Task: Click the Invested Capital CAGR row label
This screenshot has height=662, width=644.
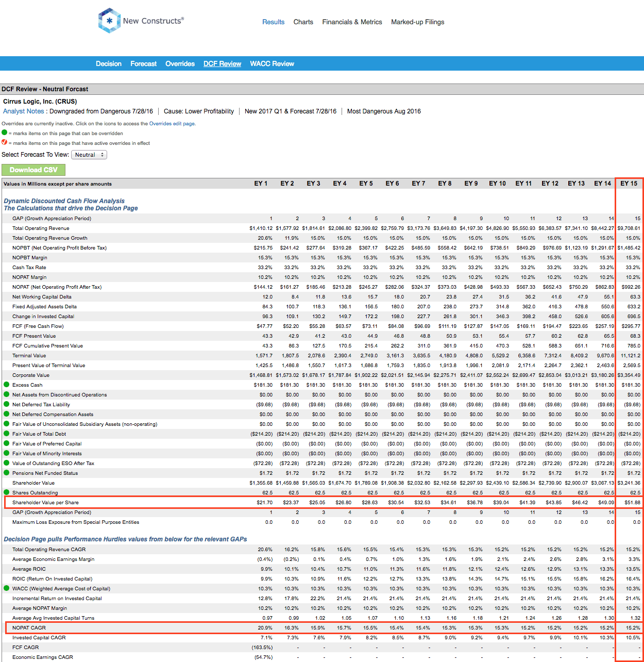Action: [39, 638]
